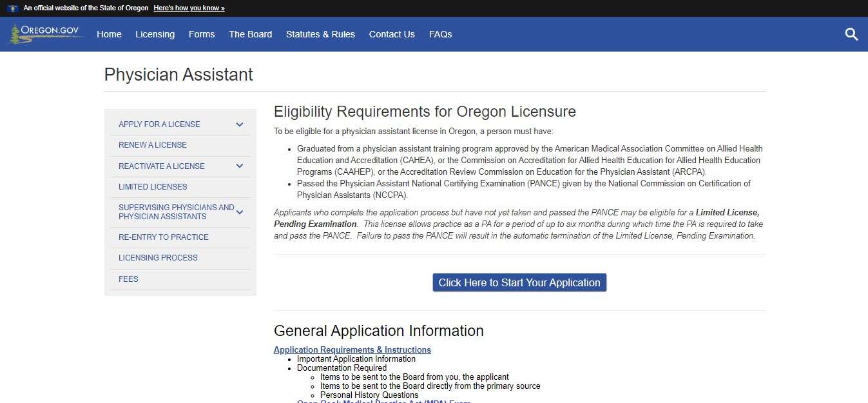Open Application Requirements & Instructions link
This screenshot has width=868, height=403.
(352, 349)
